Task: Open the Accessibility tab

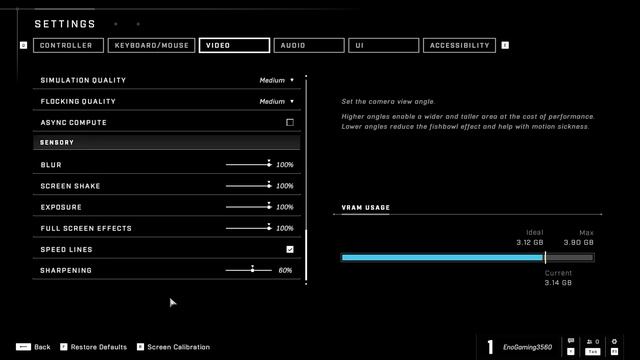Action: [x=459, y=45]
